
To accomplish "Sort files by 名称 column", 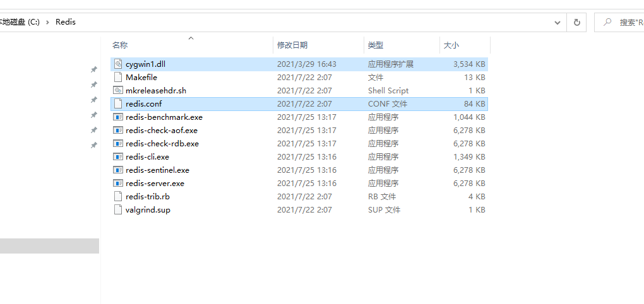I will (120, 45).
